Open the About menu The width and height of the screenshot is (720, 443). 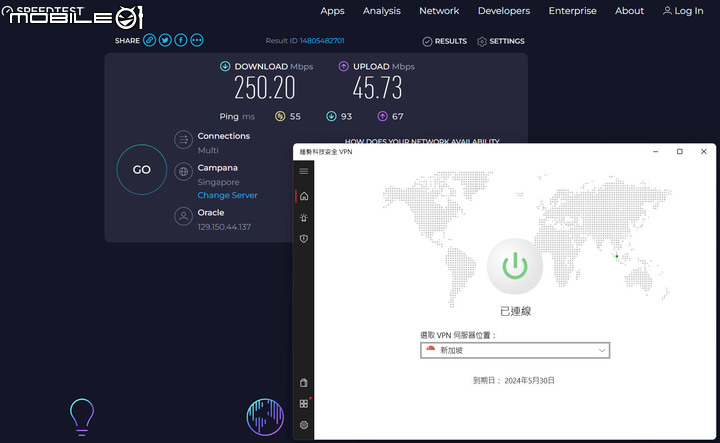point(630,11)
